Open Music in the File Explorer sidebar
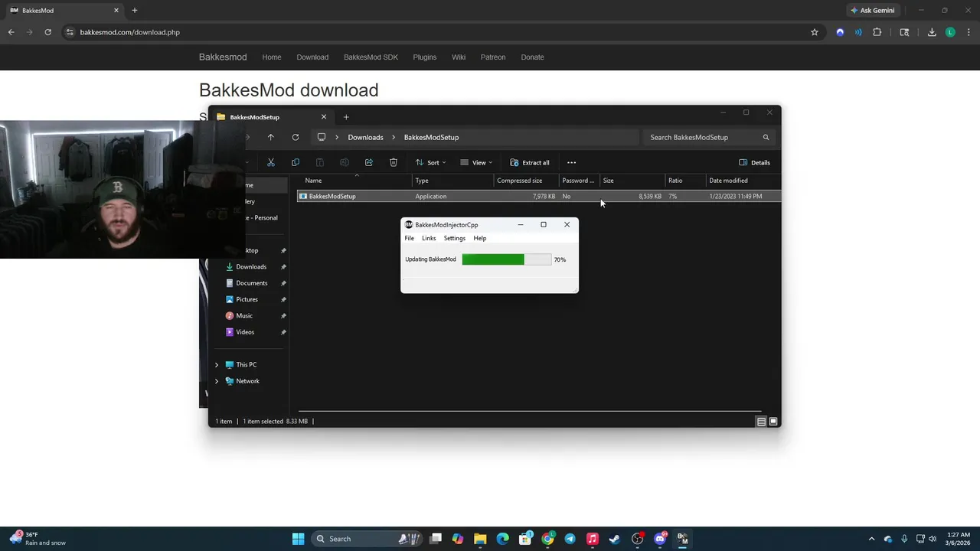Viewport: 980px width, 551px height. point(244,316)
